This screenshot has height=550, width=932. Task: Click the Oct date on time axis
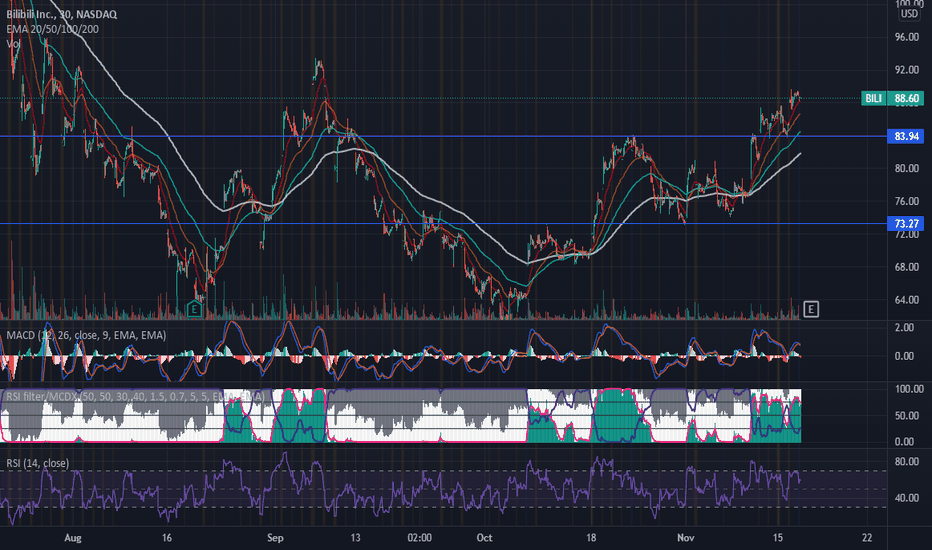484,538
